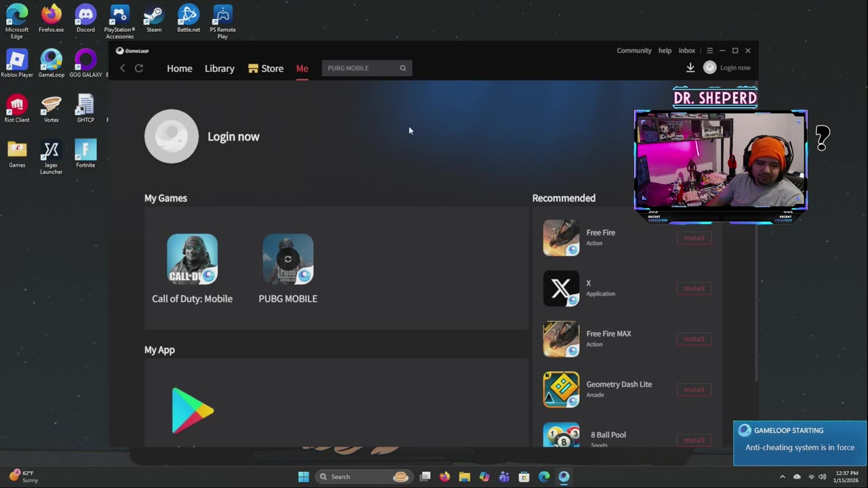Open the Store tab
This screenshot has height=488, width=868.
pyautogui.click(x=266, y=68)
